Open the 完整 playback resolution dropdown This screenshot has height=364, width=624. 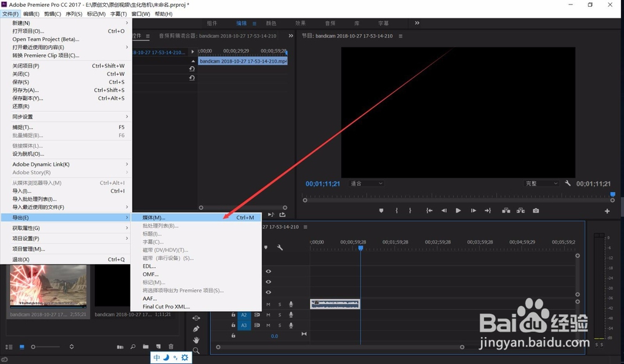541,183
